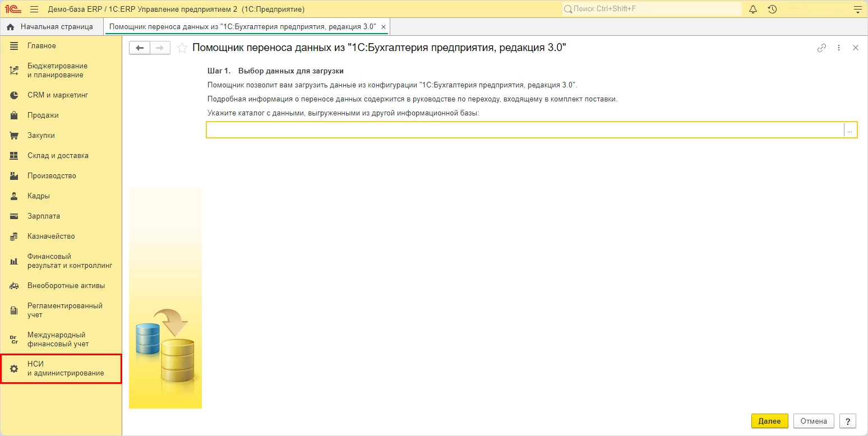The height and width of the screenshot is (436, 868).
Task: Click the Продажи bag icon
Action: click(x=15, y=115)
